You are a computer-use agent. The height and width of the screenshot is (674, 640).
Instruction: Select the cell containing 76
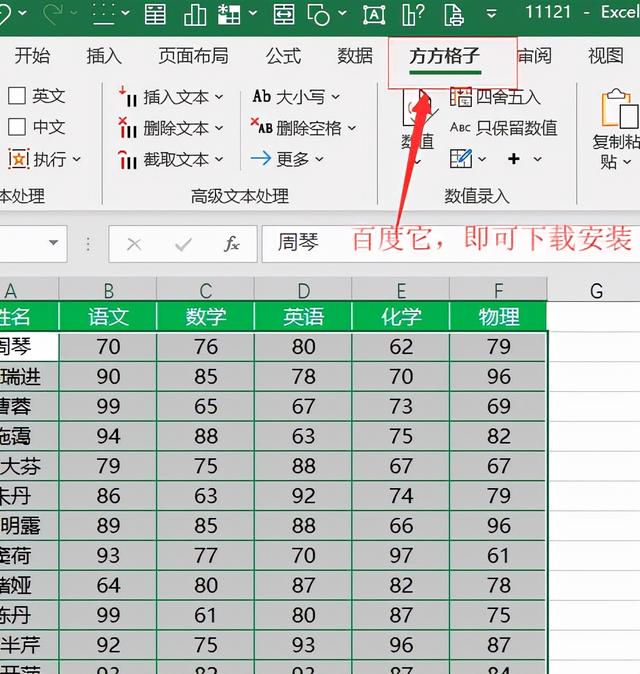pyautogui.click(x=205, y=346)
